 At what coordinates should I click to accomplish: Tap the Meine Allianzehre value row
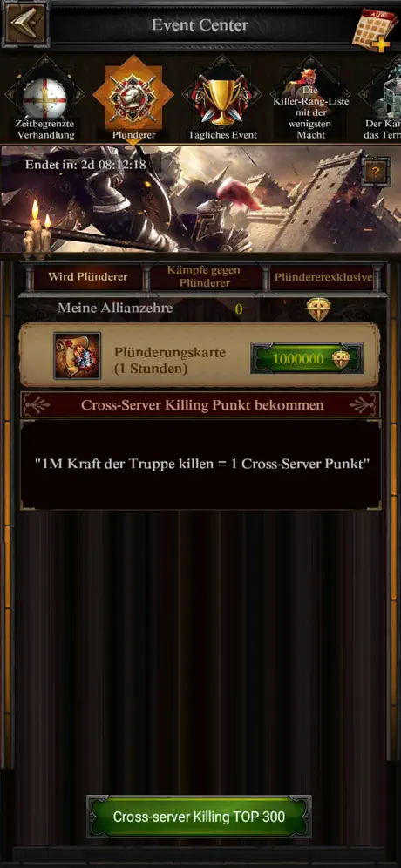tap(200, 309)
